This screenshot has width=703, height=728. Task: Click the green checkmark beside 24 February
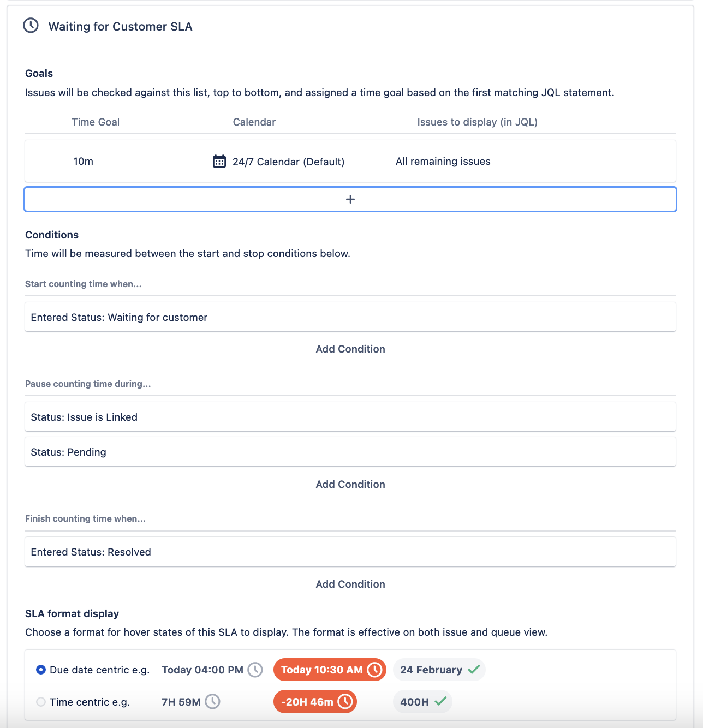(x=474, y=669)
